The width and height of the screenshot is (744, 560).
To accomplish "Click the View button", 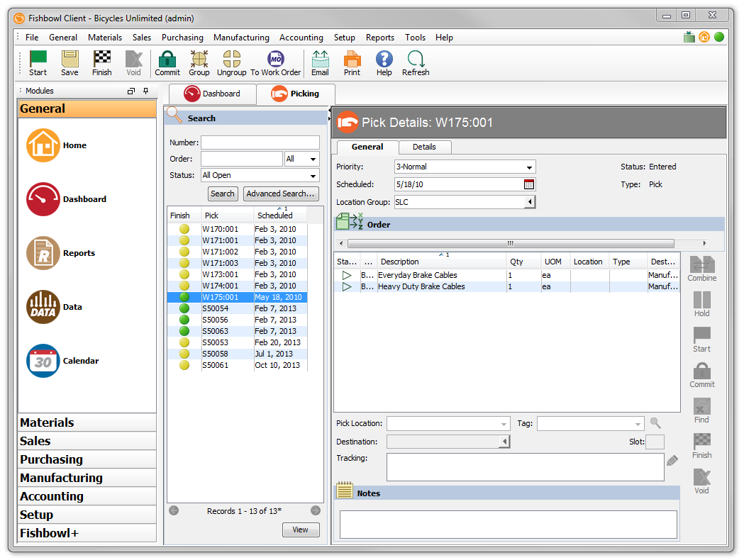I will (300, 530).
